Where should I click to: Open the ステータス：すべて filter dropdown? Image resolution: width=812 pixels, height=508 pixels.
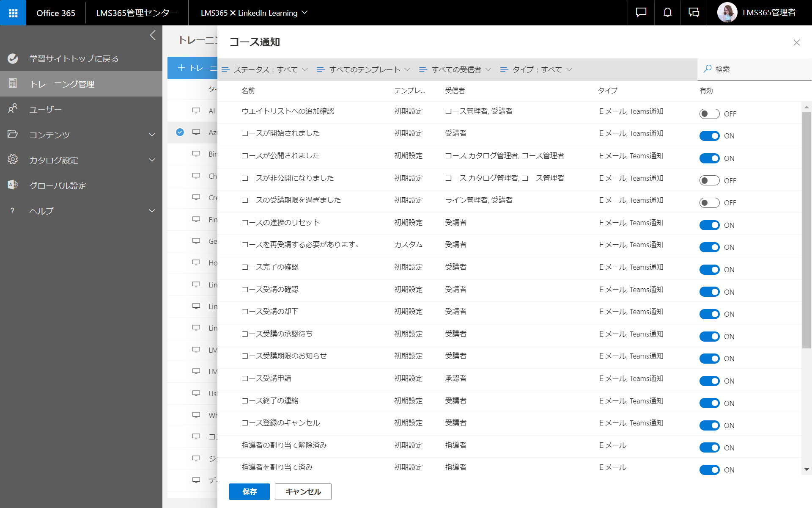(265, 69)
